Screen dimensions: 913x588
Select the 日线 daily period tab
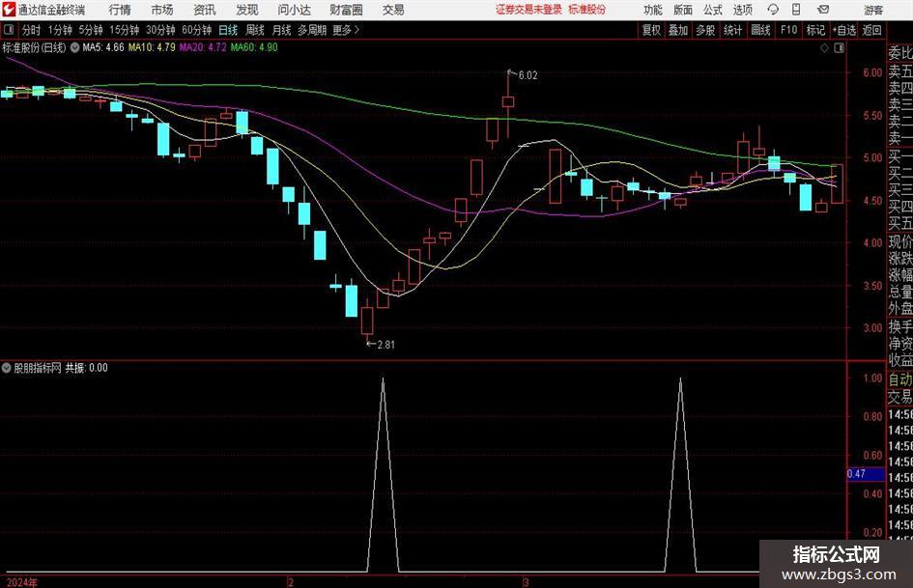pyautogui.click(x=228, y=30)
